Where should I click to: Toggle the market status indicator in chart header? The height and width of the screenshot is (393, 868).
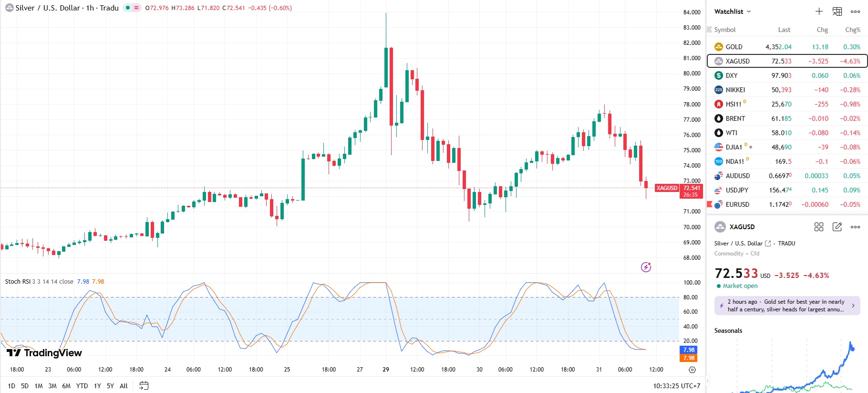coord(128,8)
